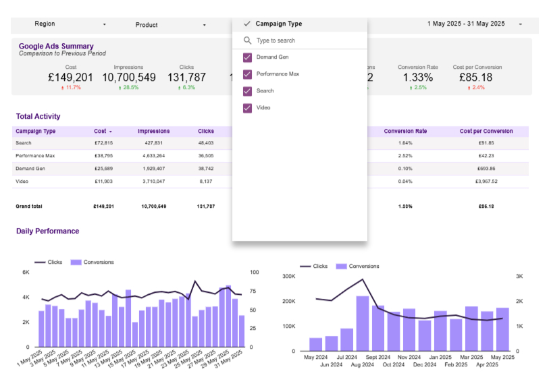This screenshot has width=549, height=392.
Task: Select the Search row in the Total Activity table
Action: (x=68, y=143)
